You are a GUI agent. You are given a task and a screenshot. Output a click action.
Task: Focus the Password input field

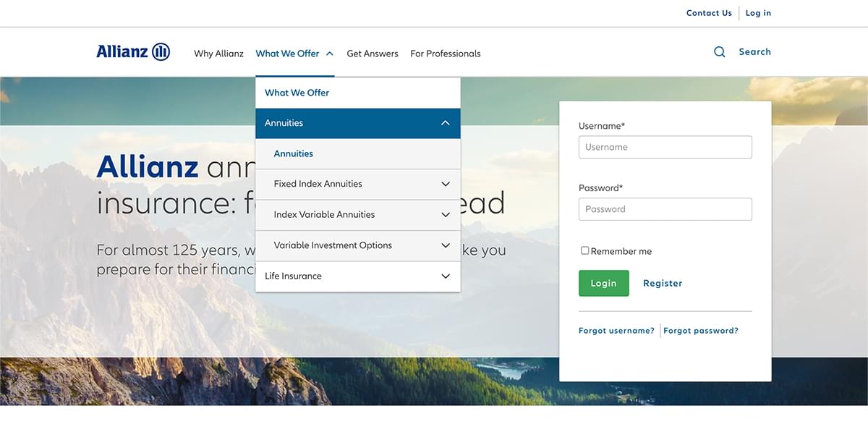pos(665,209)
